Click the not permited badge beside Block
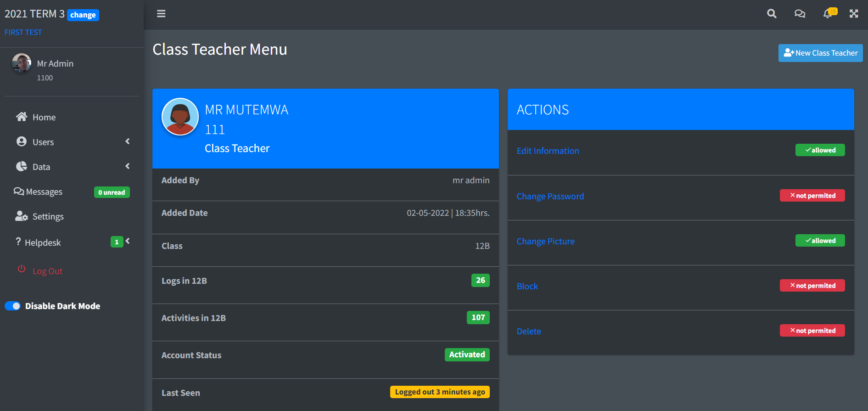This screenshot has height=411, width=868. click(812, 286)
